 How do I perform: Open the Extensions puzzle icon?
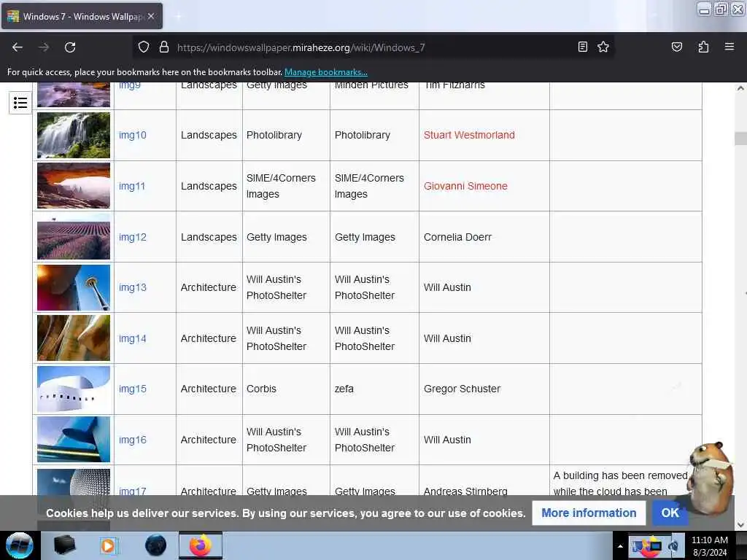[703, 47]
